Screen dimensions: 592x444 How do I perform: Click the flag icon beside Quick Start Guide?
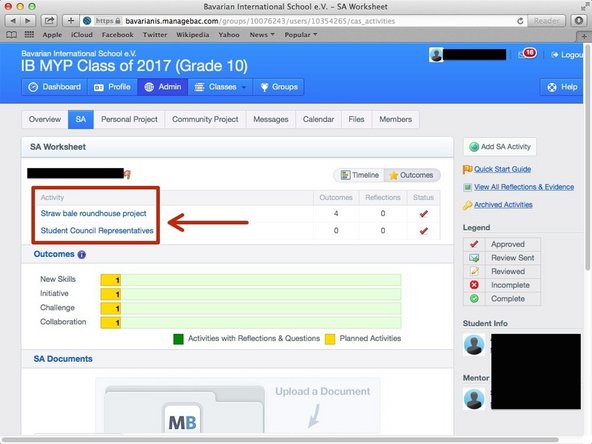467,169
